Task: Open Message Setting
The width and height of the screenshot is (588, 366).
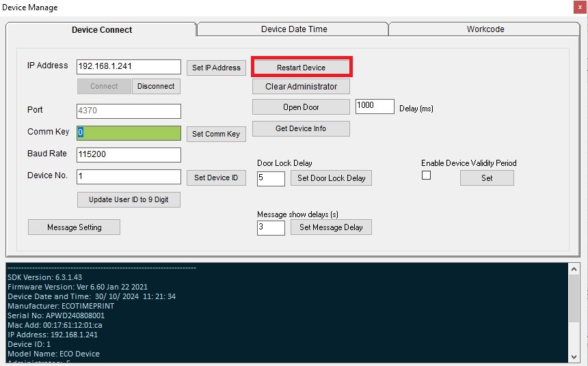Action: pos(75,227)
